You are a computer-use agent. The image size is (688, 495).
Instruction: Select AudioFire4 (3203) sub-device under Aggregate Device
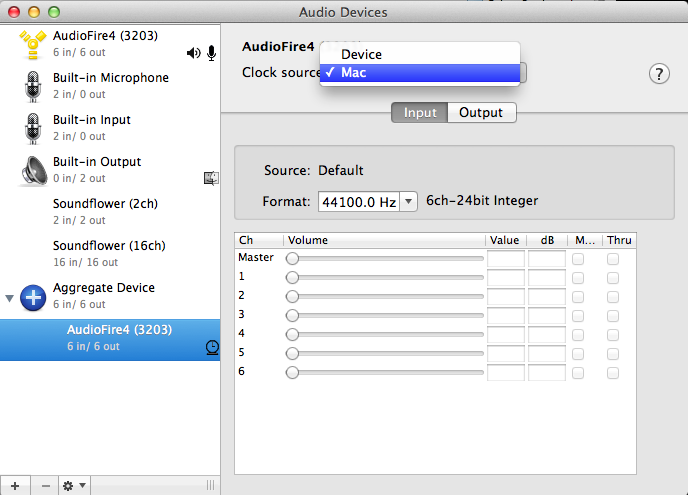(x=110, y=340)
